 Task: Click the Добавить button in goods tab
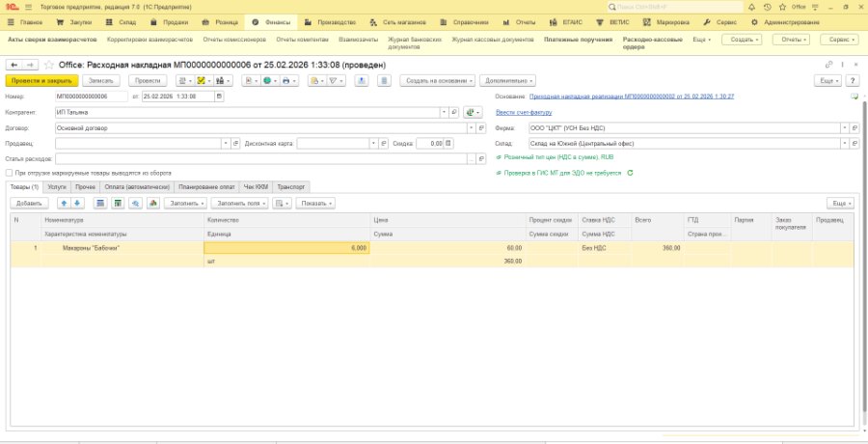pyautogui.click(x=29, y=204)
